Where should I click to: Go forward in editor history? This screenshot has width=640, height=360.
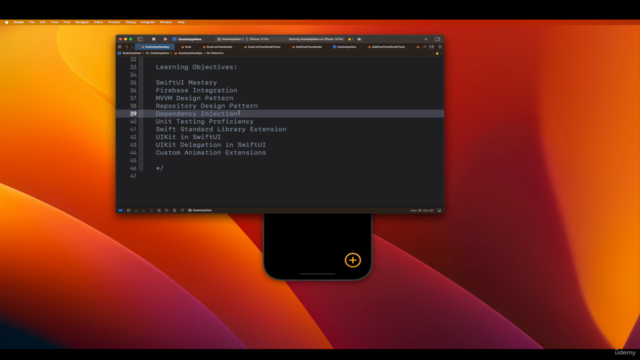pos(131,47)
